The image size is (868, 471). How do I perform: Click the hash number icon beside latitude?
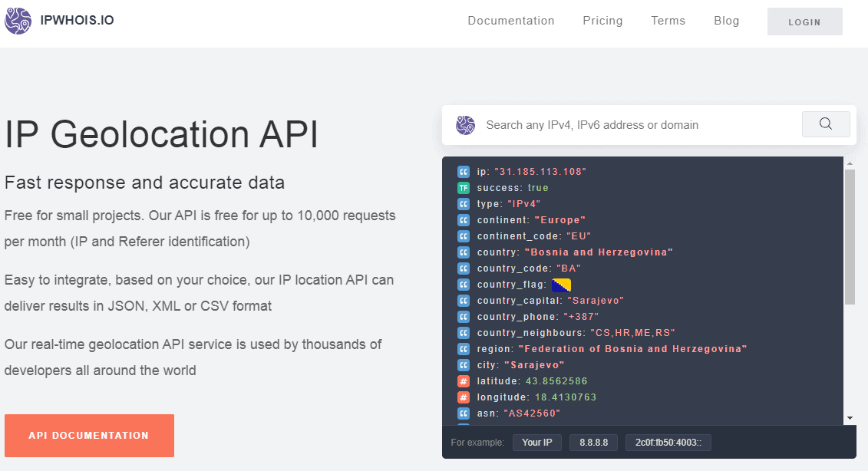464,380
